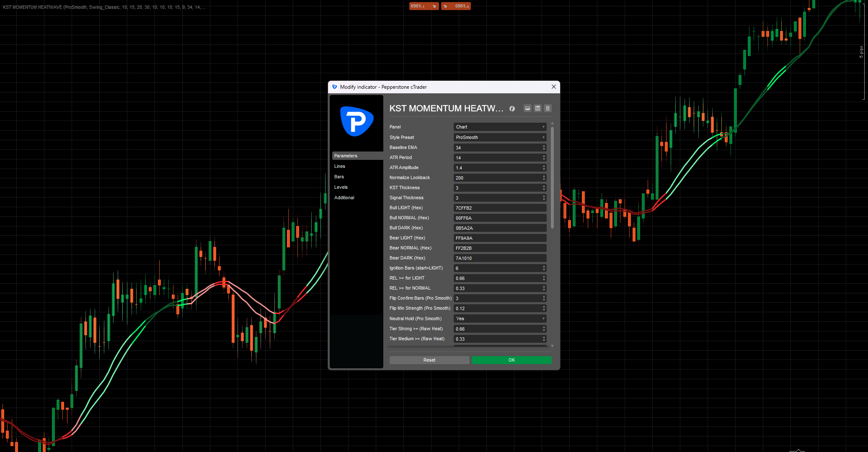Click the save preset floppy icon
The image size is (868, 452).
[537, 108]
